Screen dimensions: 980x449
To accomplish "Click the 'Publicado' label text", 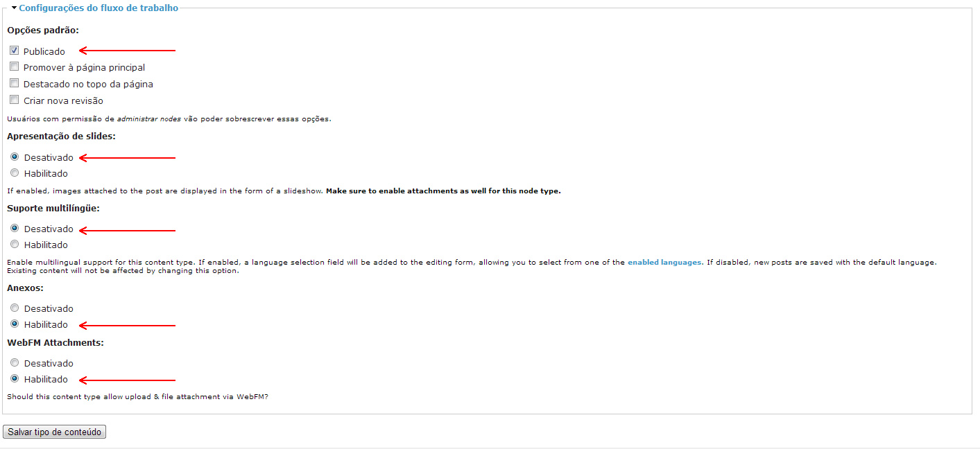I will (44, 51).
